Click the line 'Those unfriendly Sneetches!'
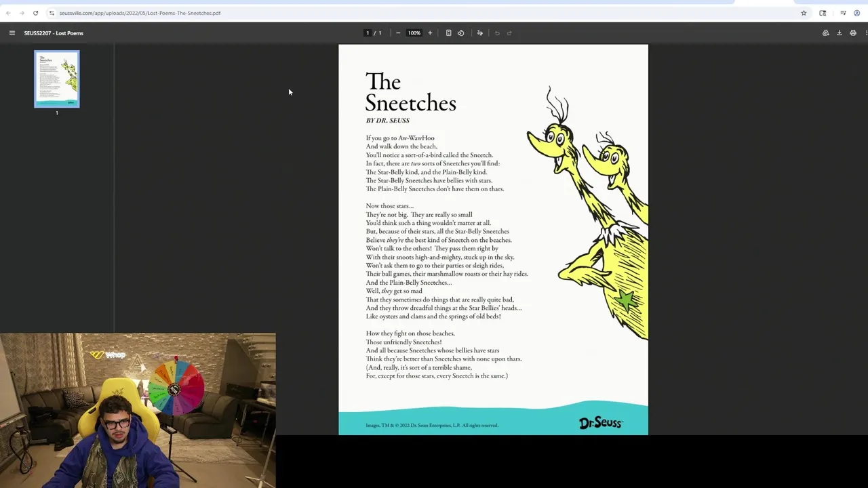 point(404,342)
